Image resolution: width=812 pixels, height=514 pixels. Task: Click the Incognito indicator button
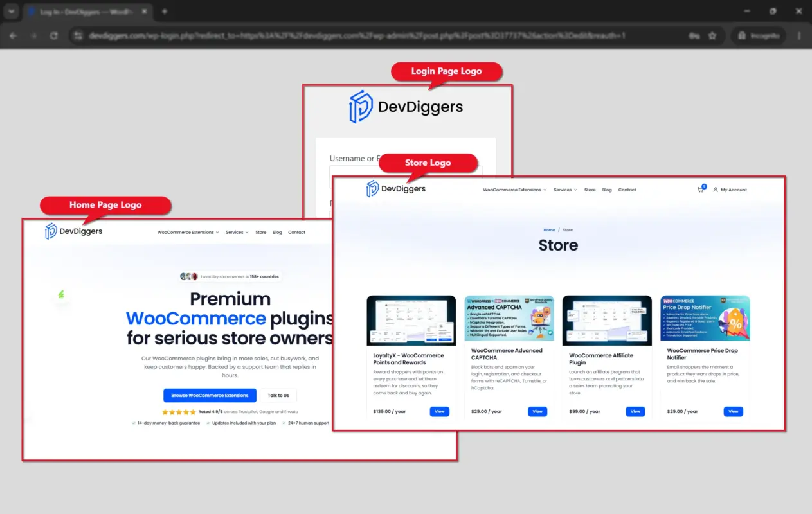[x=758, y=36]
